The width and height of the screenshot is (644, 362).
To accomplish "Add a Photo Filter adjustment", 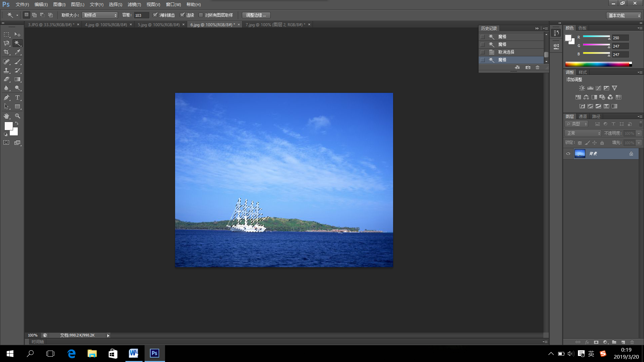I will point(602,97).
